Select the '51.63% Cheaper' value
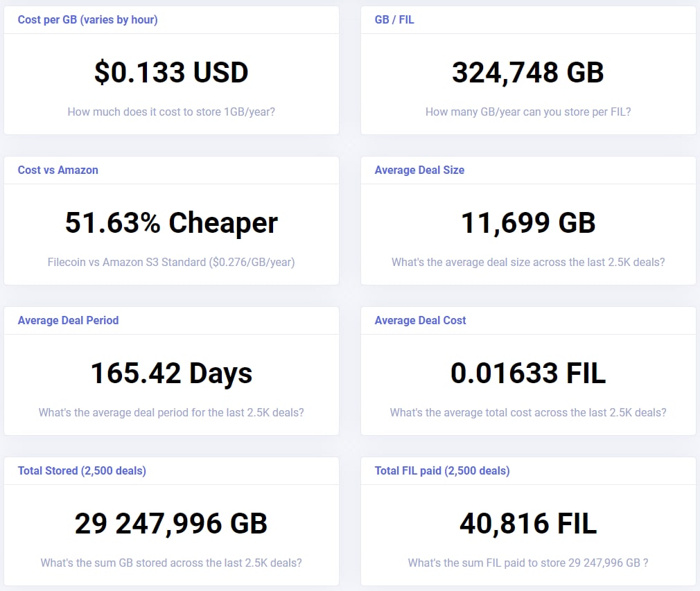 coord(171,223)
